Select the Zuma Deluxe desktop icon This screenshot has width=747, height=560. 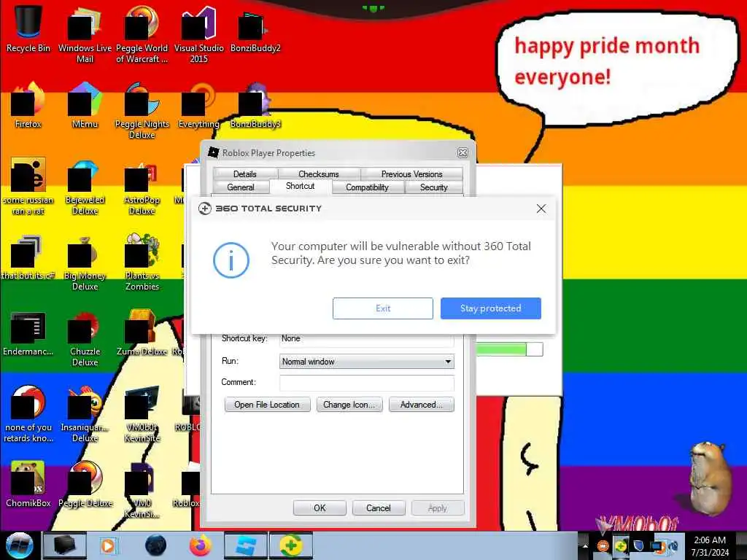(142, 333)
